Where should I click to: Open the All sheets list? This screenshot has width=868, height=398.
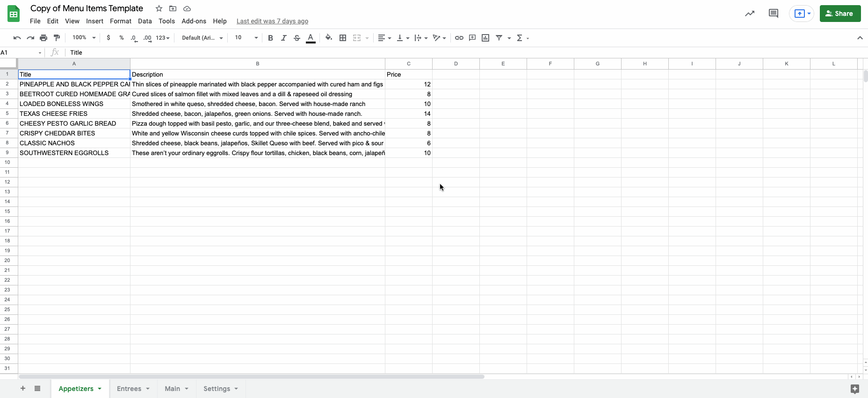[37, 389]
